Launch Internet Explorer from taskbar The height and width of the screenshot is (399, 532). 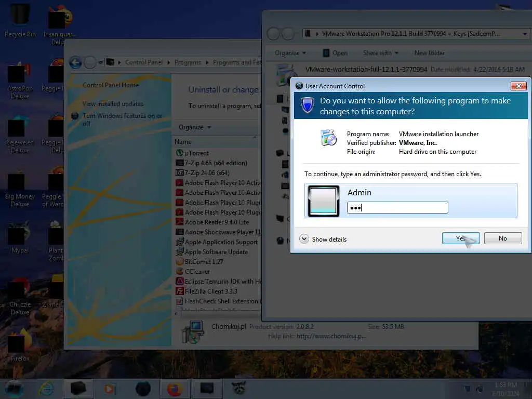click(46, 389)
